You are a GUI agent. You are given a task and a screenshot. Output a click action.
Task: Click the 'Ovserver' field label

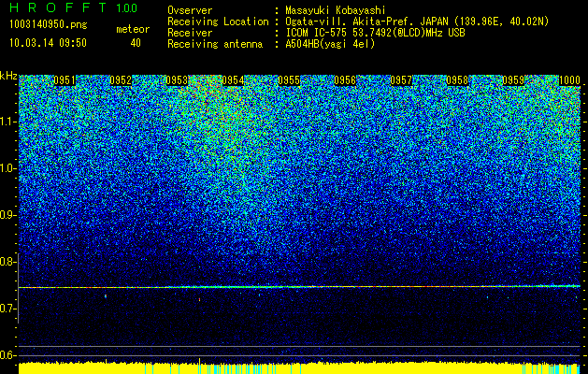(x=190, y=10)
